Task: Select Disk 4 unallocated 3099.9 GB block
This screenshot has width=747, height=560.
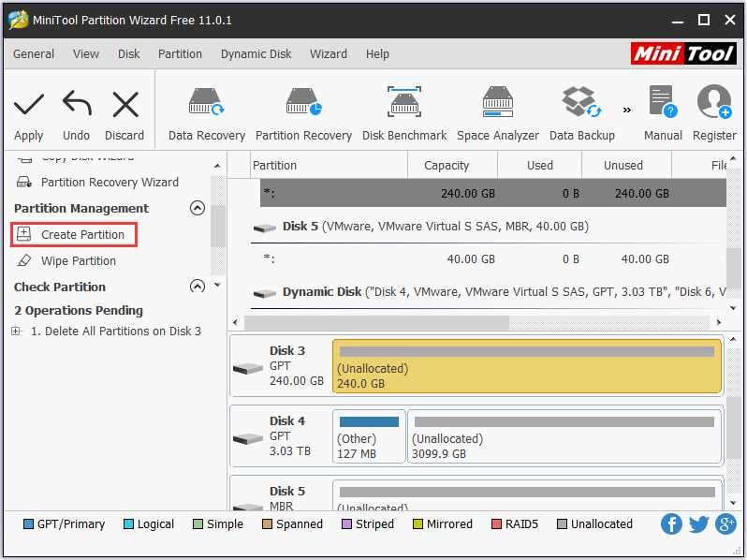Action: point(564,436)
